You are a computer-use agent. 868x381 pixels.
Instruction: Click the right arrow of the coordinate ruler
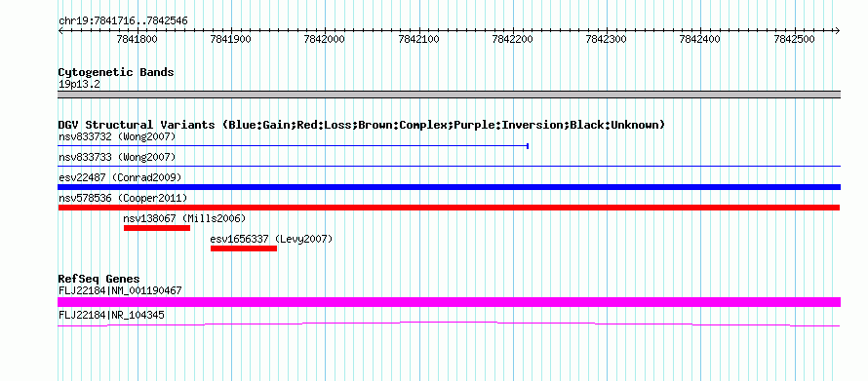838,30
